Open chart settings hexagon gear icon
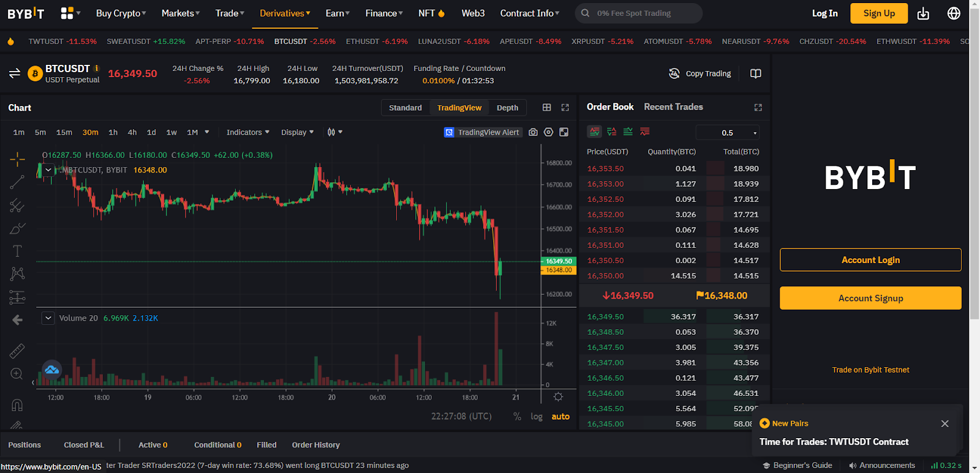The image size is (980, 473). (x=548, y=132)
